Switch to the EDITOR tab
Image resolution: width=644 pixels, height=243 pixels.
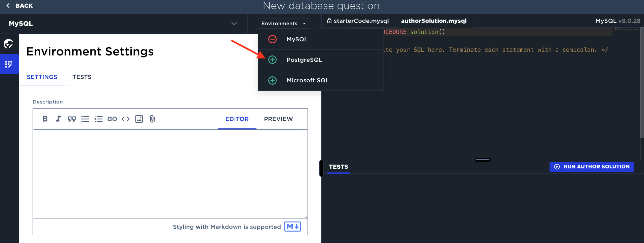tap(237, 119)
